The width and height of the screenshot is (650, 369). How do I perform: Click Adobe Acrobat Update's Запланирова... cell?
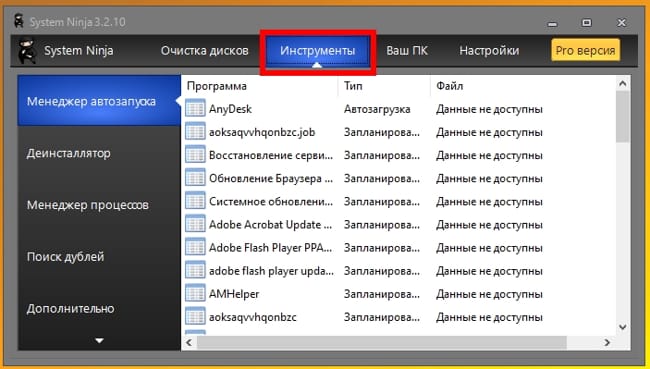tap(382, 225)
